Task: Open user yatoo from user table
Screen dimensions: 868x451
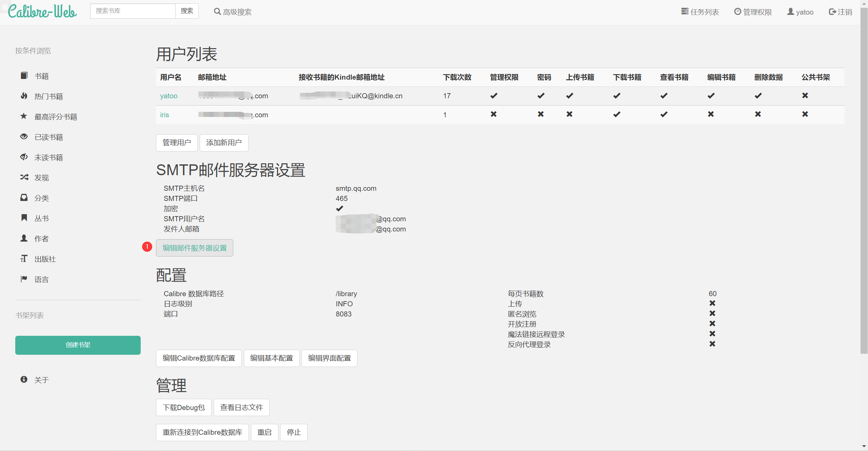Action: click(x=169, y=96)
